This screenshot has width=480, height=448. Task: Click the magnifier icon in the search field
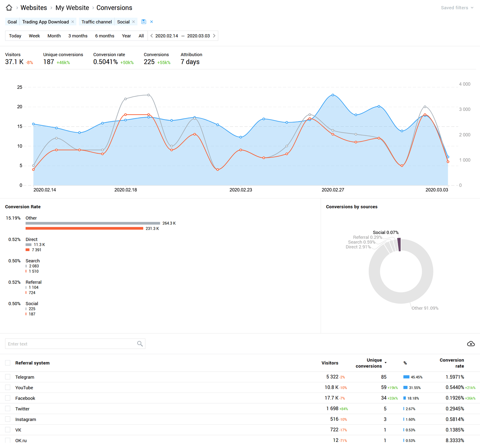tap(140, 344)
